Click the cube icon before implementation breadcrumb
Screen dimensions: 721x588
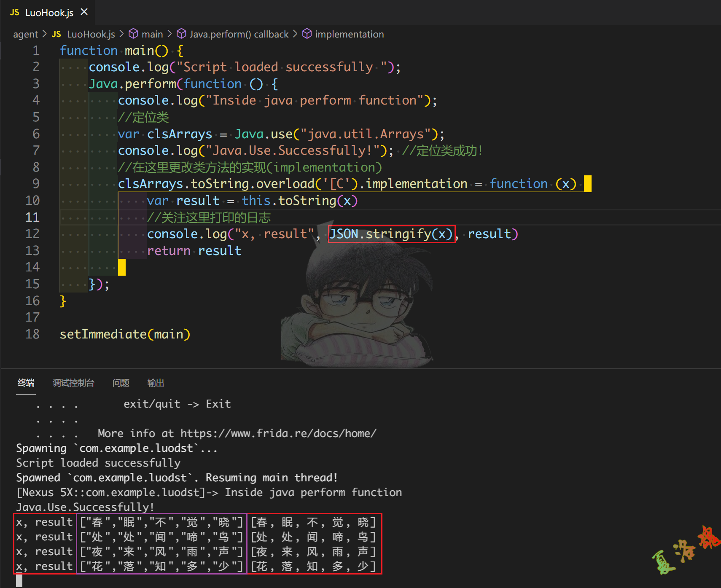click(x=307, y=34)
